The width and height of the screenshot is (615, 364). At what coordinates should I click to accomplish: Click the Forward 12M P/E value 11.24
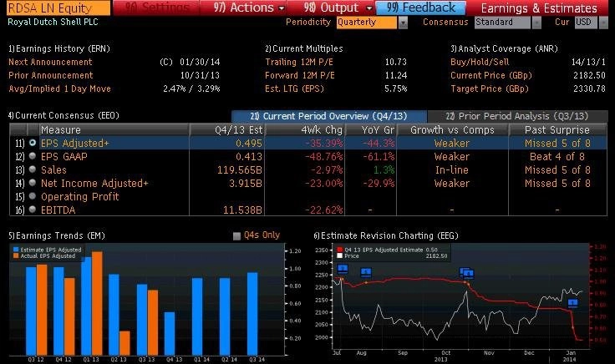[396, 75]
